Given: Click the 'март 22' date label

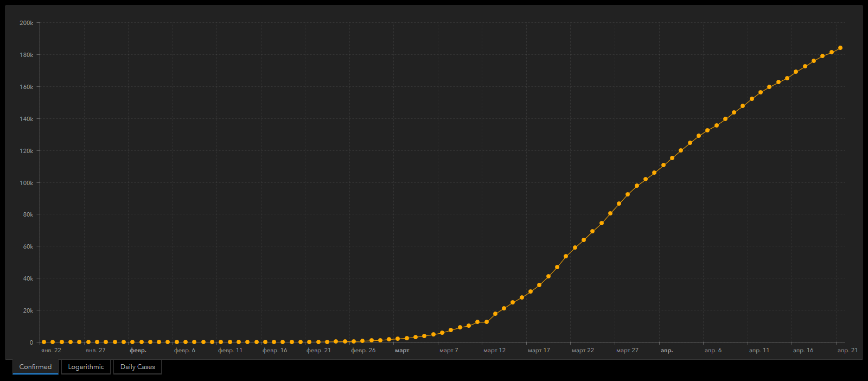Looking at the screenshot, I should (583, 351).
